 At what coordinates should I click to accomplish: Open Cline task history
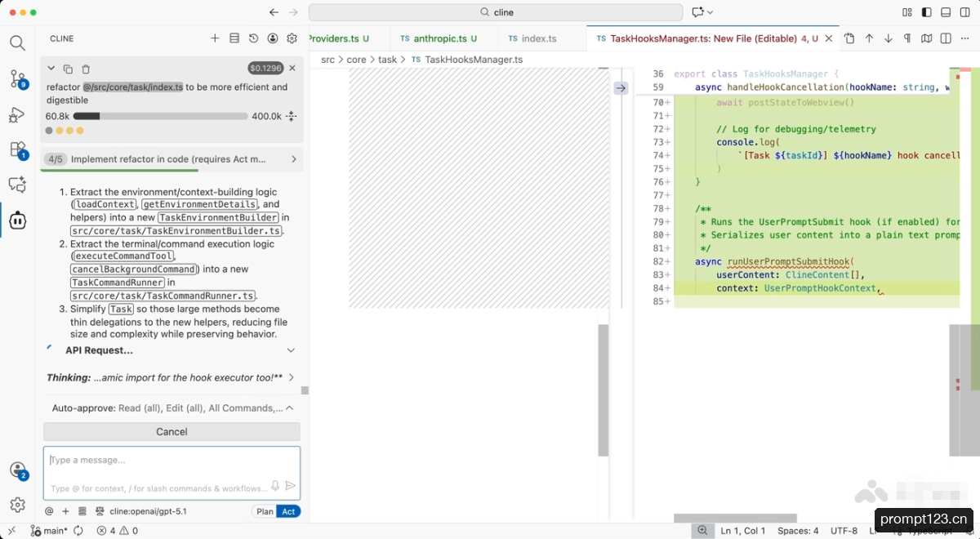click(x=253, y=38)
